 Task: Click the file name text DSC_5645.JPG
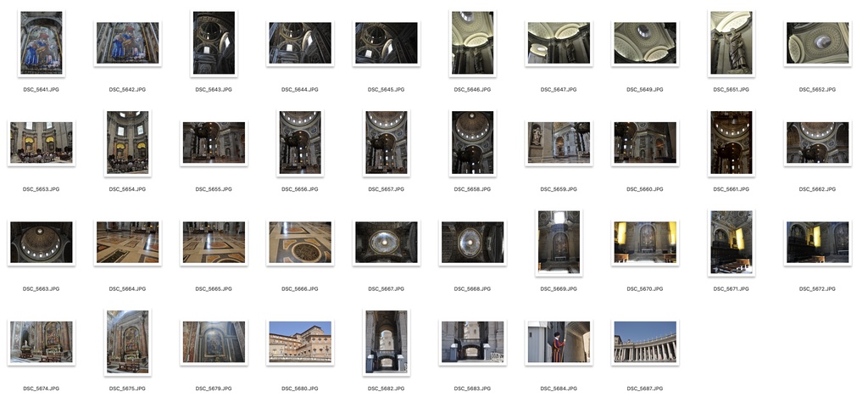click(387, 89)
